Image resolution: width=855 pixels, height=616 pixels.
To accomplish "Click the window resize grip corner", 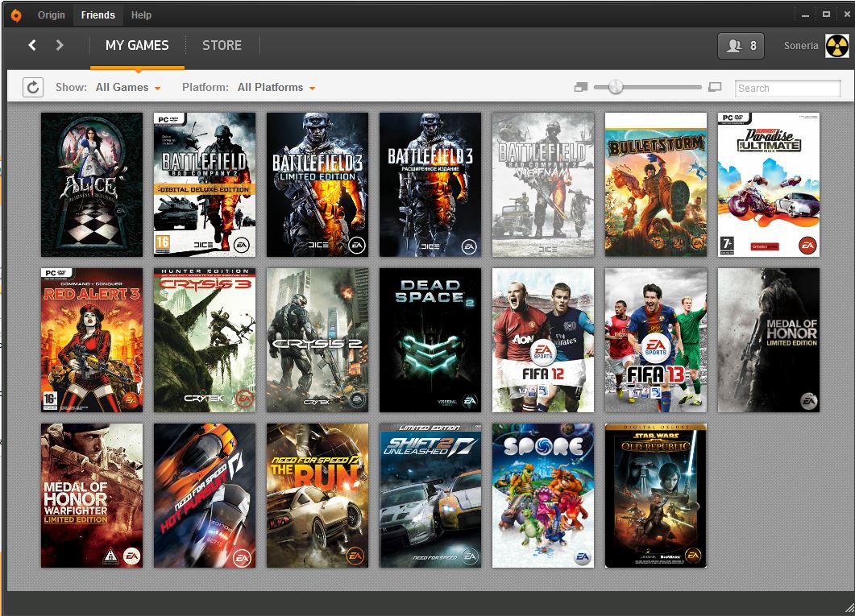I will tap(849, 609).
